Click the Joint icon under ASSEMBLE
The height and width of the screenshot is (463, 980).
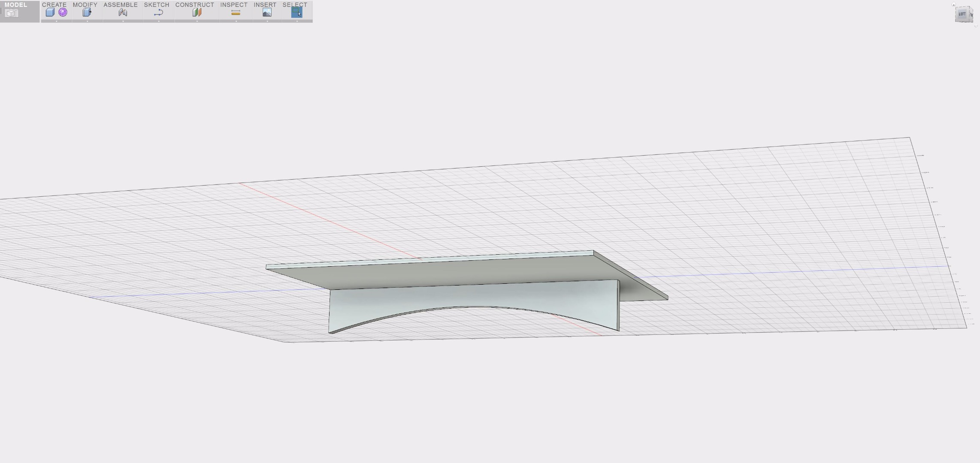(123, 12)
